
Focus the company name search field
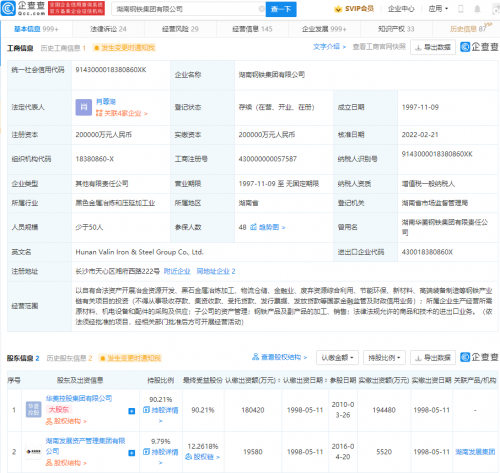pos(187,9)
